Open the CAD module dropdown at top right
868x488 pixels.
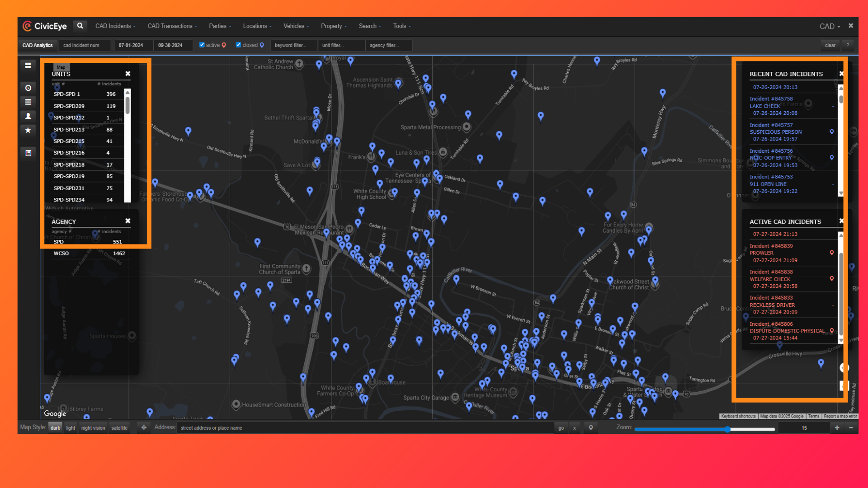(x=830, y=26)
